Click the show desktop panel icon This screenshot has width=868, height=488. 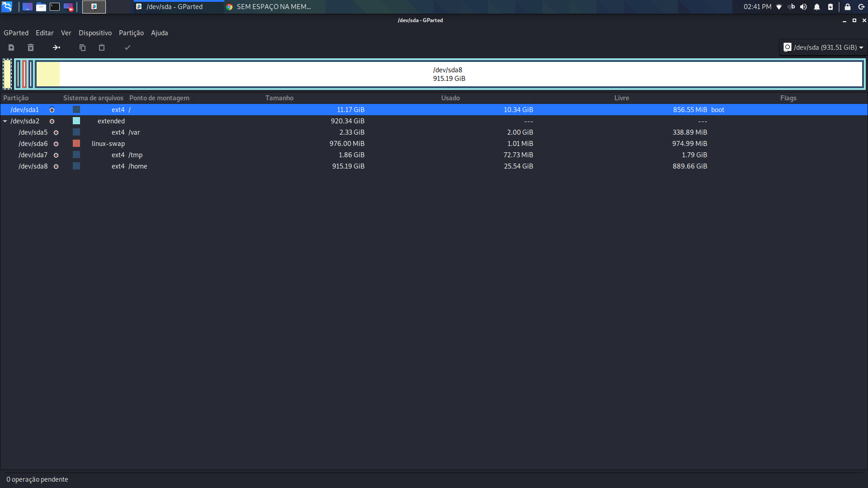tap(28, 7)
